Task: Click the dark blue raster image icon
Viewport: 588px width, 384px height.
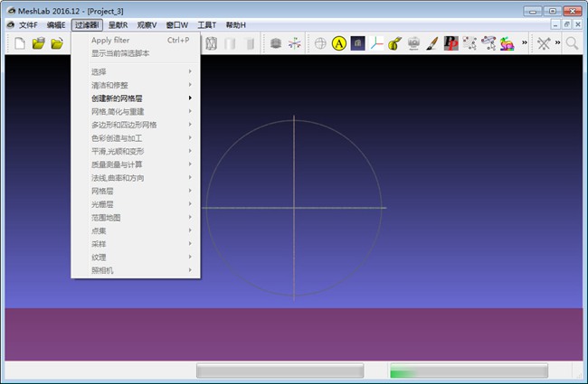Action: point(357,43)
